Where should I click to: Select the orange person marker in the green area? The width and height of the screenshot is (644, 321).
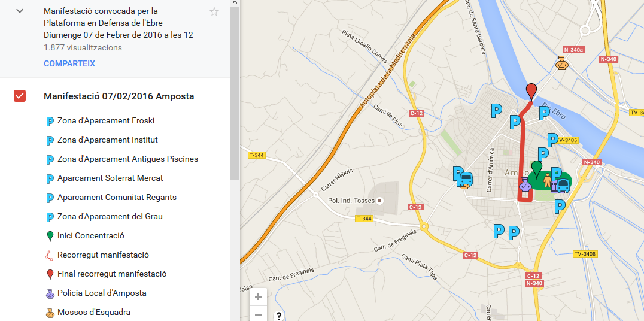coord(547,180)
